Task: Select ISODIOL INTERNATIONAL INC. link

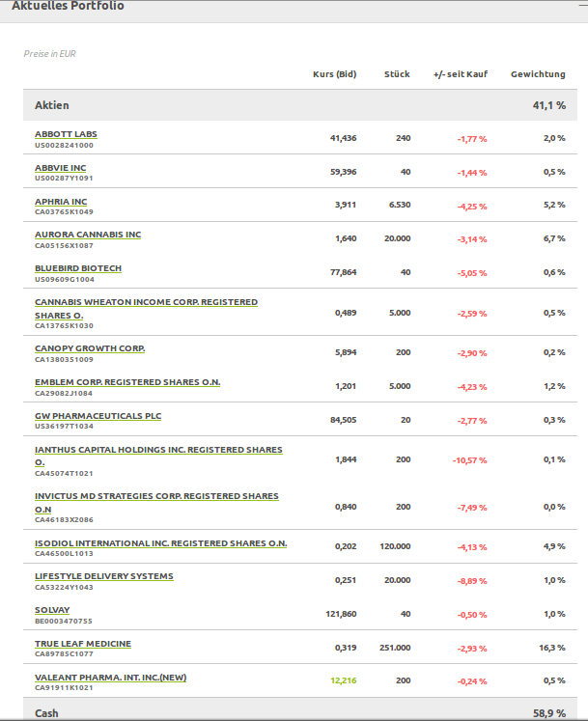Action: point(160,542)
